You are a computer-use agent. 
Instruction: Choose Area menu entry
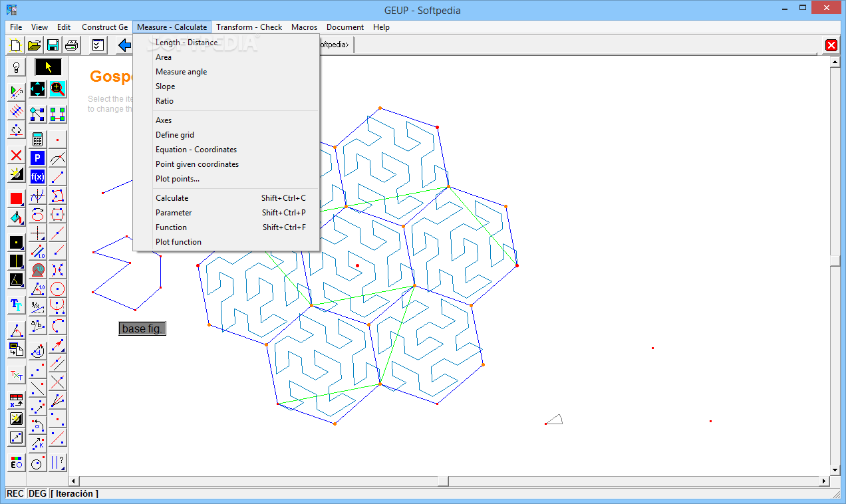coord(226,57)
